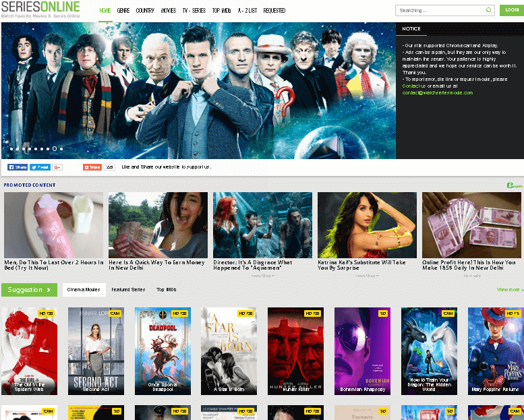
Task: Click the Google Plus share icon
Action: coord(57,167)
